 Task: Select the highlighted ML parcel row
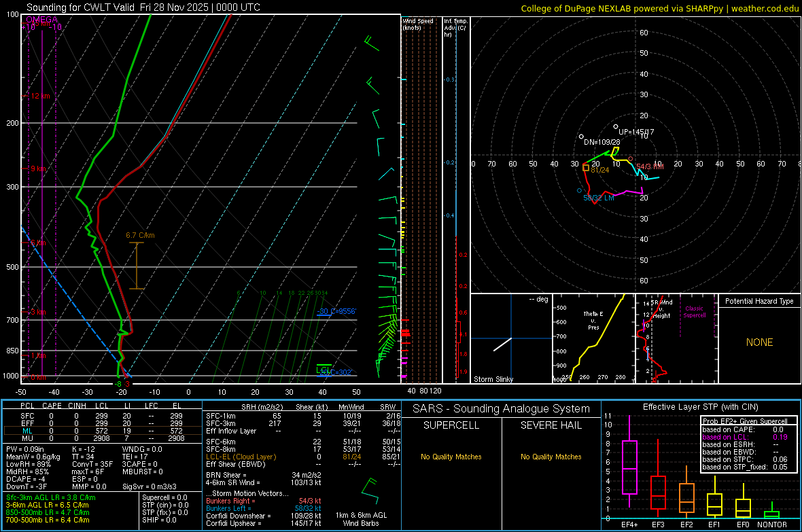coord(103,431)
